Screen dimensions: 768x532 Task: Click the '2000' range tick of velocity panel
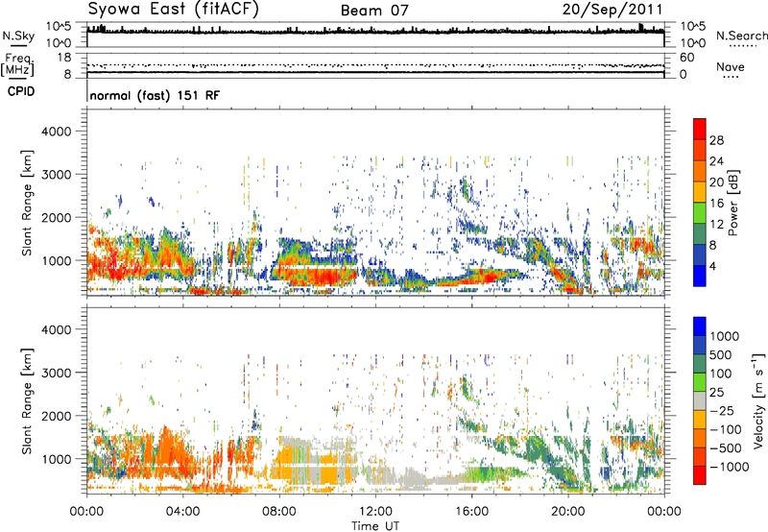point(57,416)
